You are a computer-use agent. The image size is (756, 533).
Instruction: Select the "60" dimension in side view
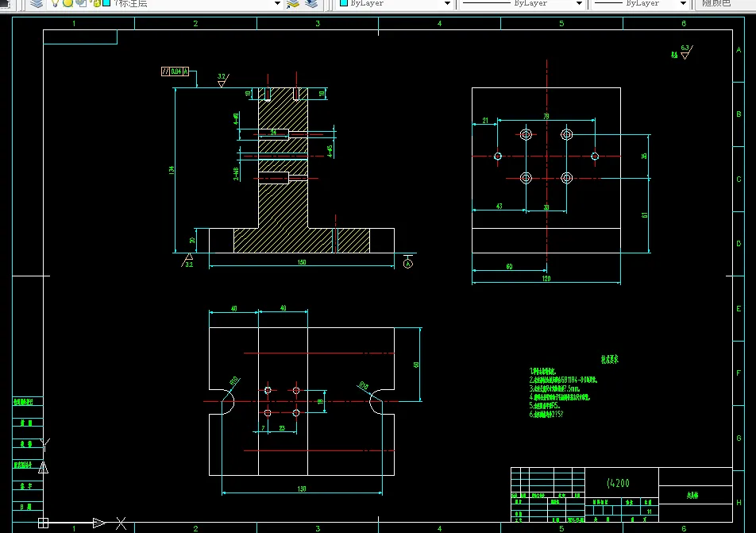click(509, 267)
